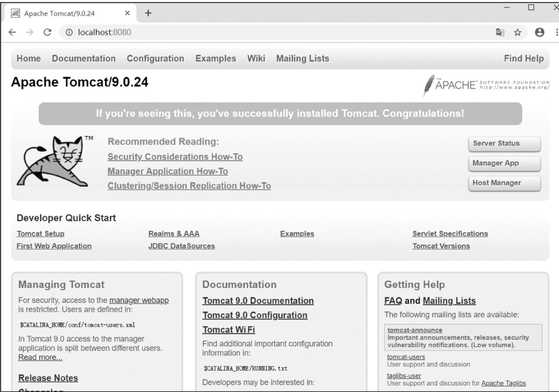Open the tomcat-announce mailing list link
The height and width of the screenshot is (392, 559).
(415, 330)
